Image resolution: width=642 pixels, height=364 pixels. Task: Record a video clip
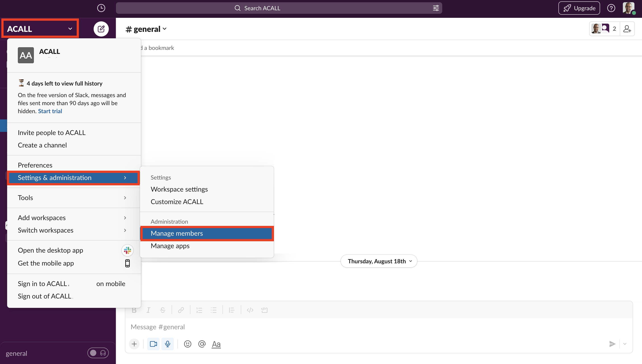(x=153, y=344)
